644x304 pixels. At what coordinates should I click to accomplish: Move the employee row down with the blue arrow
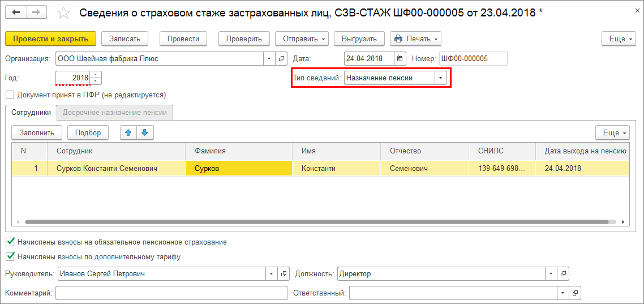[144, 132]
